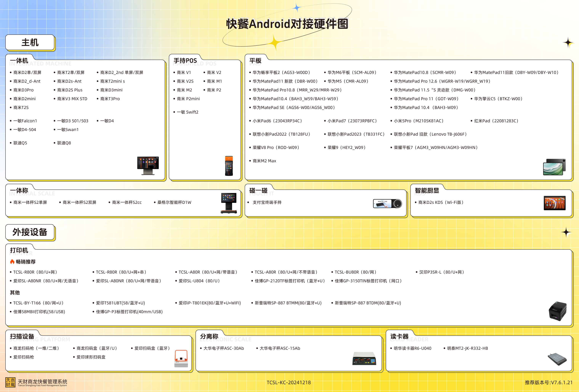Open the 一体称 tab heading
Image resolution: width=579 pixels, height=392 pixels.
point(19,190)
